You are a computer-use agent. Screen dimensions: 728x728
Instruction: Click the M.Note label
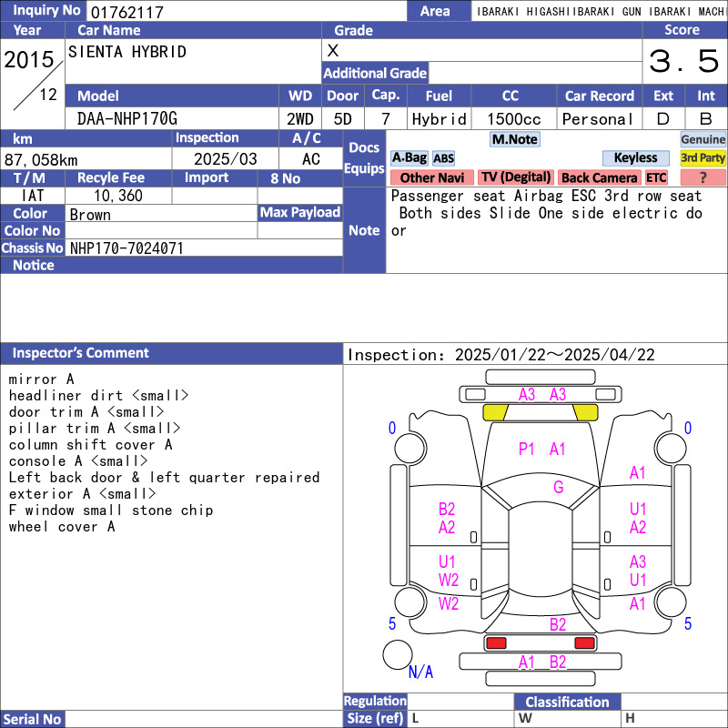tap(514, 139)
